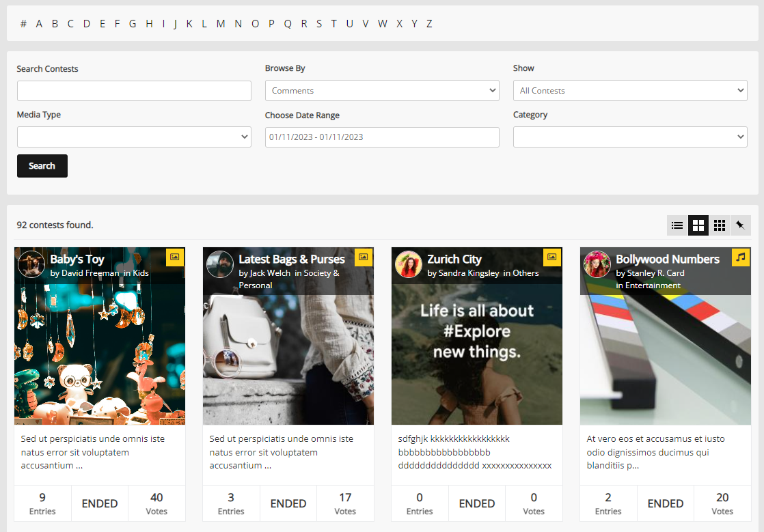Viewport: 764px width, 532px height.
Task: Filter contests by letter J
Action: coord(175,24)
